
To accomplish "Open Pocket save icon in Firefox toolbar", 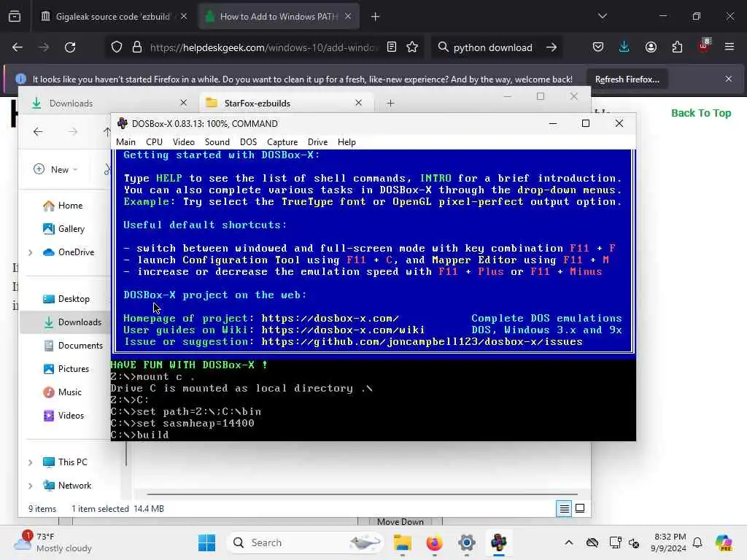I will (598, 47).
